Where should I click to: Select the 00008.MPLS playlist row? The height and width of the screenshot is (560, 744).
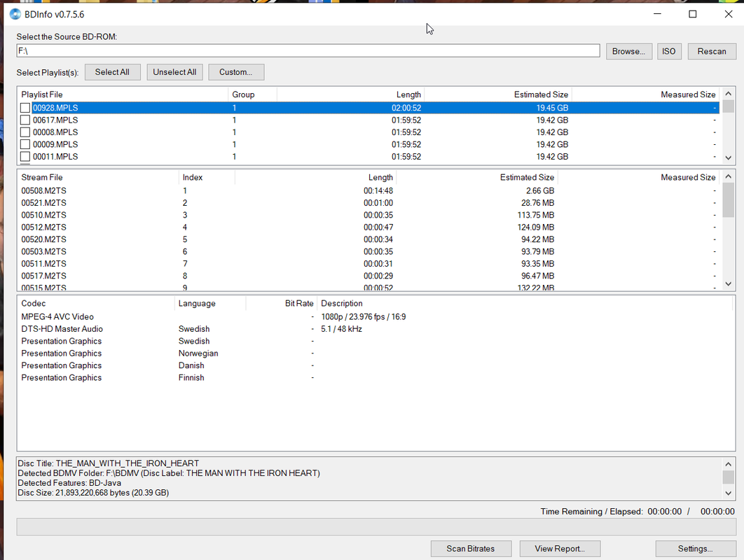pyautogui.click(x=368, y=132)
